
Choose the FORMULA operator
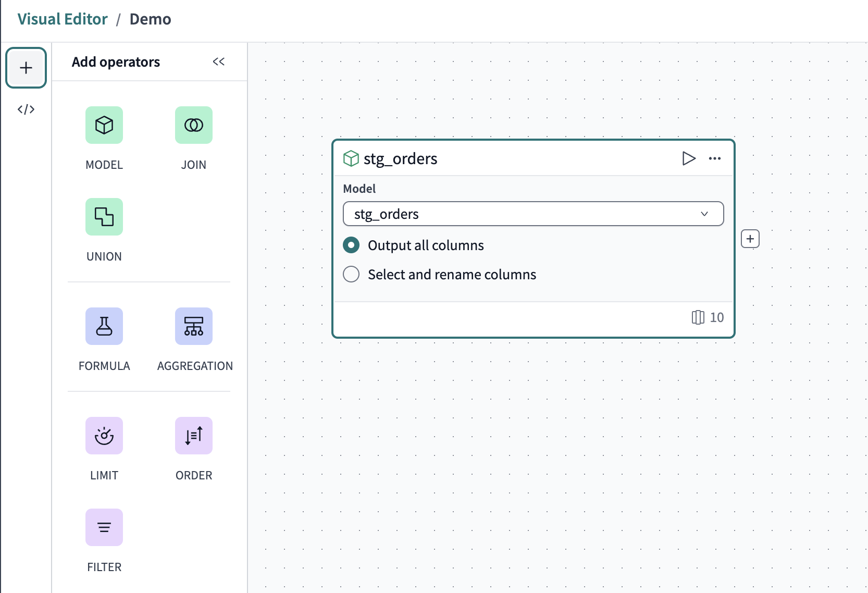click(104, 326)
